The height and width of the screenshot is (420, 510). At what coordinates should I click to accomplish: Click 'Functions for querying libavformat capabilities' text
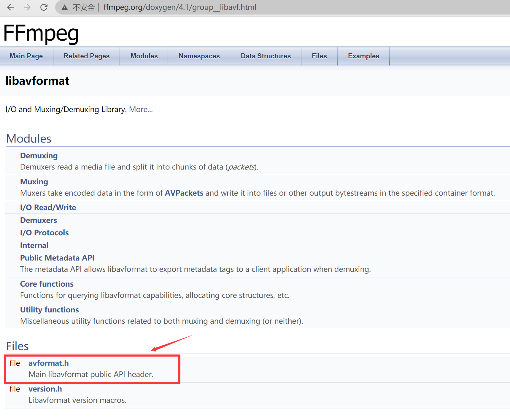[155, 295]
